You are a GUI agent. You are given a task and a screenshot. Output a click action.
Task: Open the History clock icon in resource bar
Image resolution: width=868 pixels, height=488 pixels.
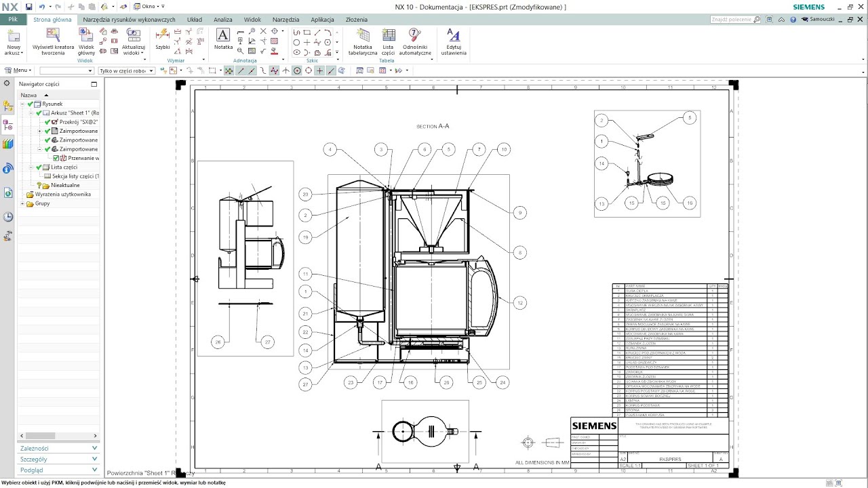[x=7, y=217]
